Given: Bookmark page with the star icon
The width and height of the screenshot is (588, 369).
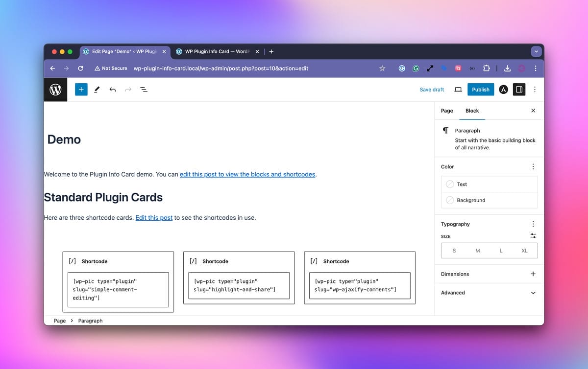Looking at the screenshot, I should click(382, 69).
